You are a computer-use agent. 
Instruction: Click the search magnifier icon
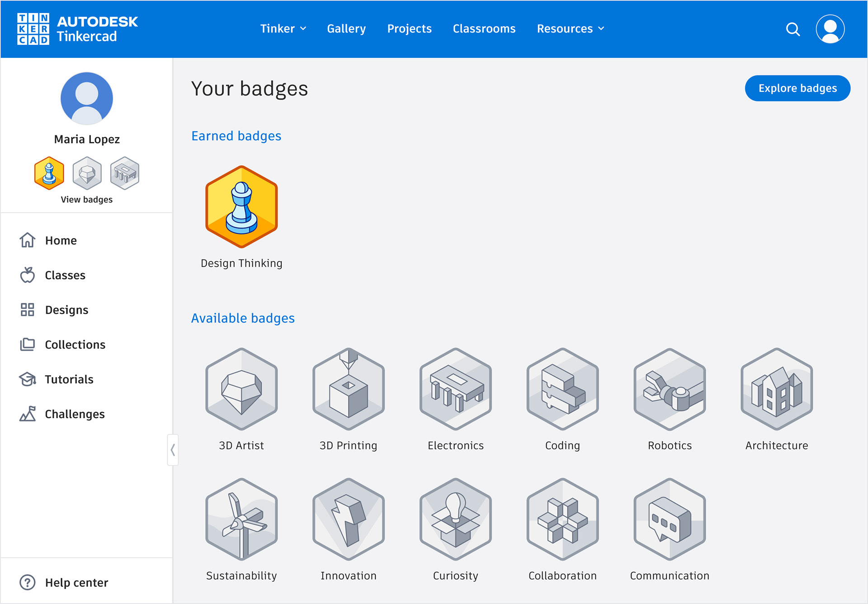tap(793, 29)
